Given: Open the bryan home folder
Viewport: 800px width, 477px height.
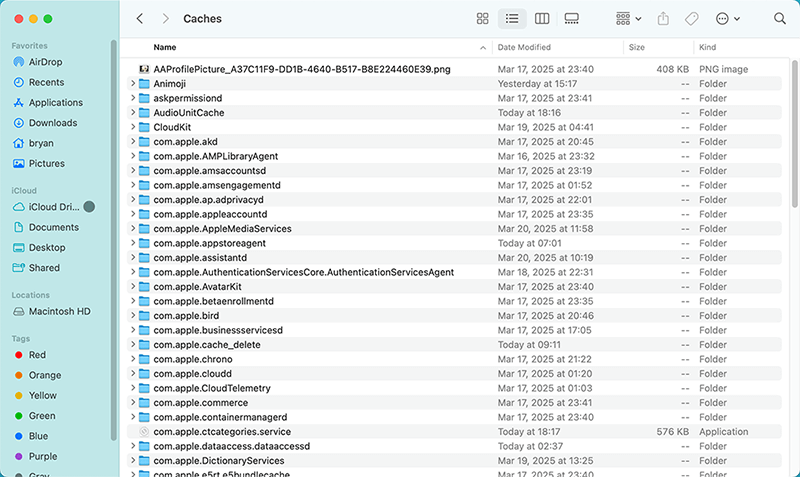Looking at the screenshot, I should point(41,143).
